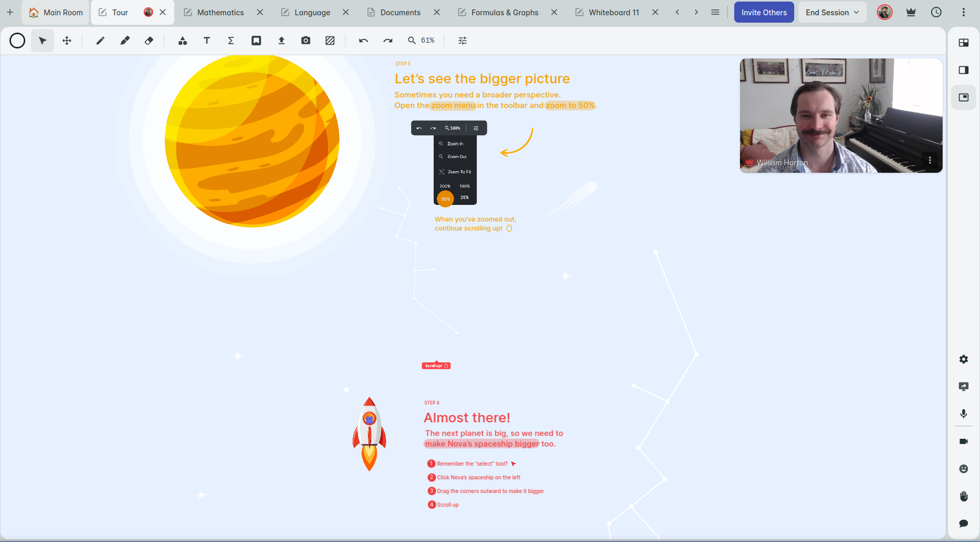Click the sticky note icon
The height and width of the screenshot is (542, 980).
256,41
